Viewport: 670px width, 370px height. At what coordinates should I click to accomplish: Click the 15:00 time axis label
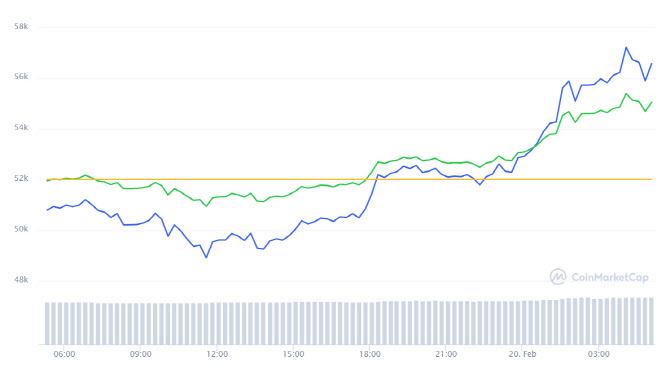click(294, 354)
